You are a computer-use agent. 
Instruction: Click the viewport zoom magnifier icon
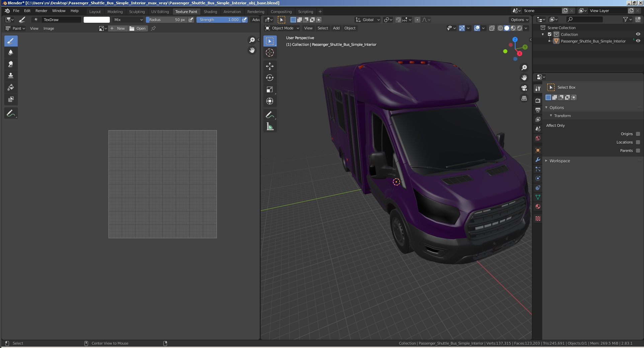click(x=524, y=68)
